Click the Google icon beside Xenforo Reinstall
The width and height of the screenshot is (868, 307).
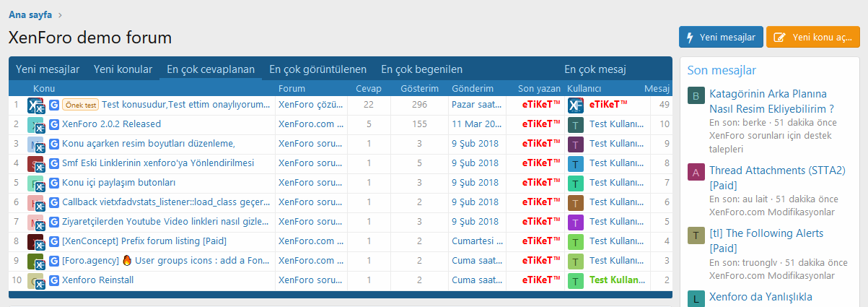point(54,280)
